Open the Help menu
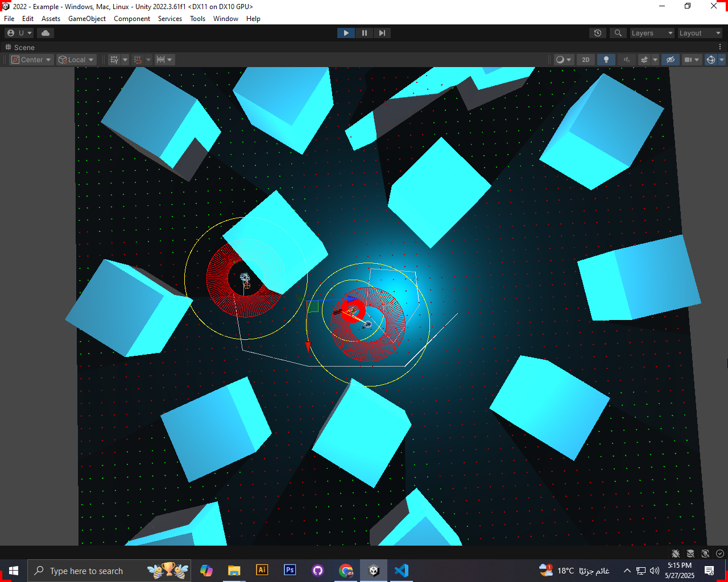This screenshot has width=728, height=582. point(253,19)
